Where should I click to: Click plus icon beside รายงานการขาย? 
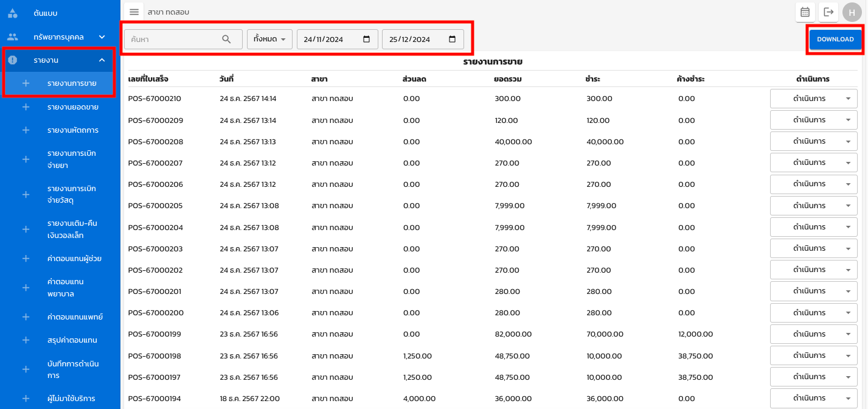(x=26, y=83)
